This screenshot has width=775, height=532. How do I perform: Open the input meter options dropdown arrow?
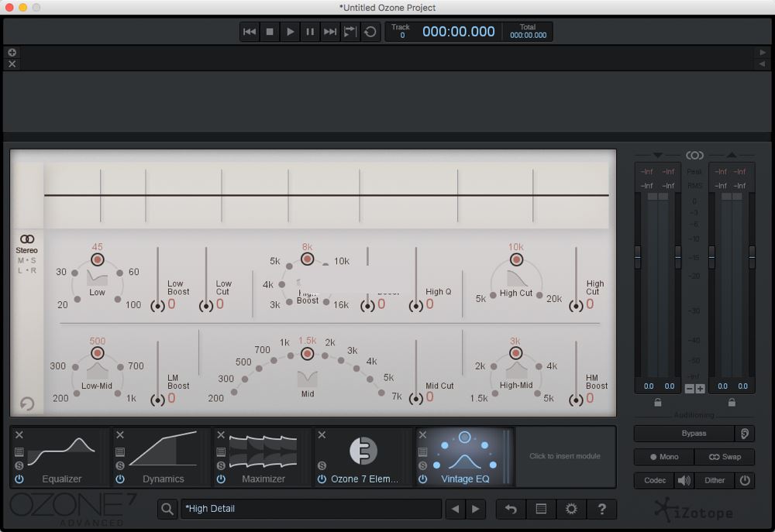point(656,155)
